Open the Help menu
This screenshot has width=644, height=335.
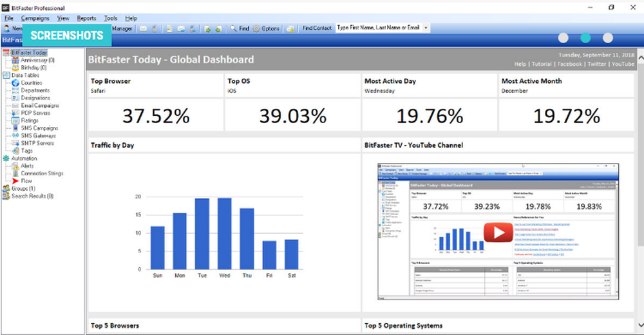coord(131,18)
